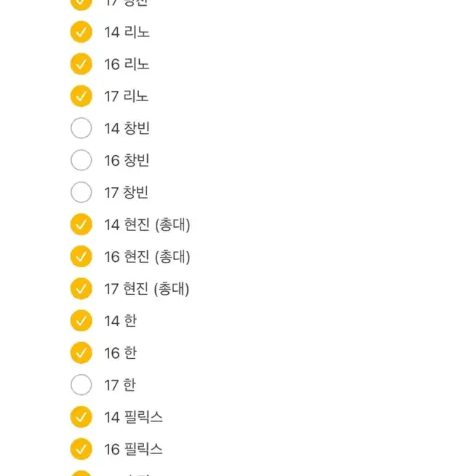
Task: Select the 17 창빈 text label
Action: pyautogui.click(x=127, y=192)
